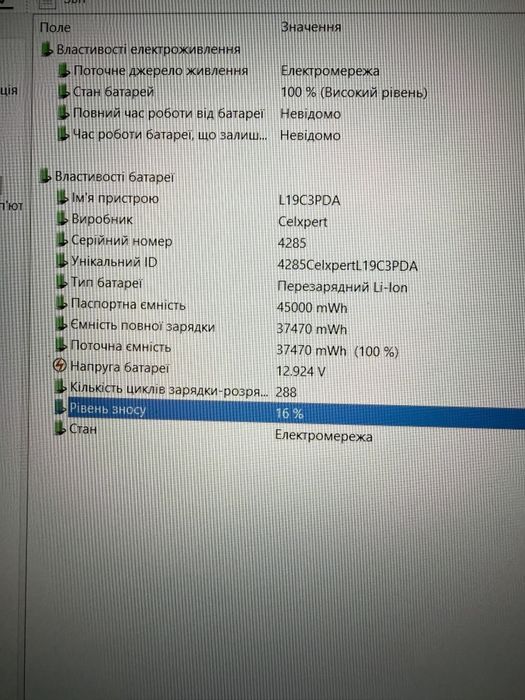
Task: Click the battery icon beside Стан батарей
Action: pyautogui.click(x=63, y=92)
